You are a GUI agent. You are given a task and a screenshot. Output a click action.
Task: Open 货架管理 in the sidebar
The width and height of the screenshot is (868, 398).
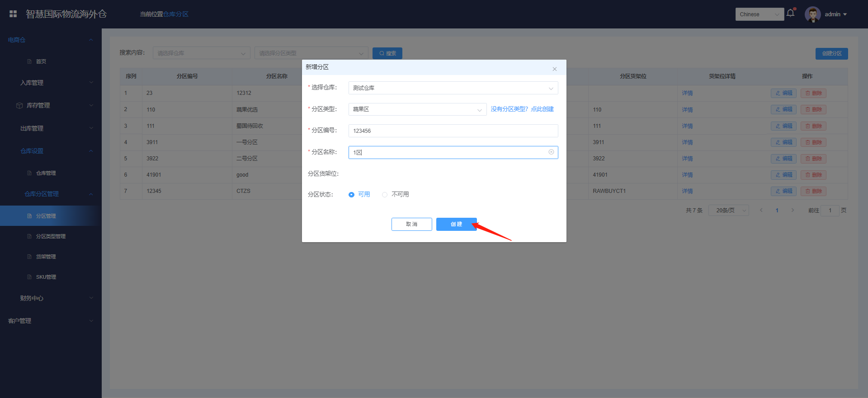click(46, 257)
